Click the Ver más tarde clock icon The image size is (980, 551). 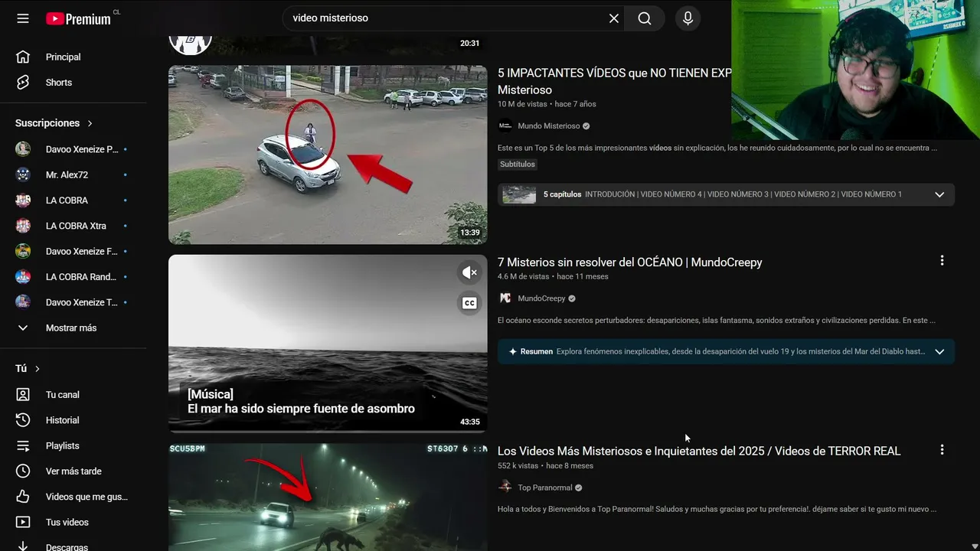[23, 471]
